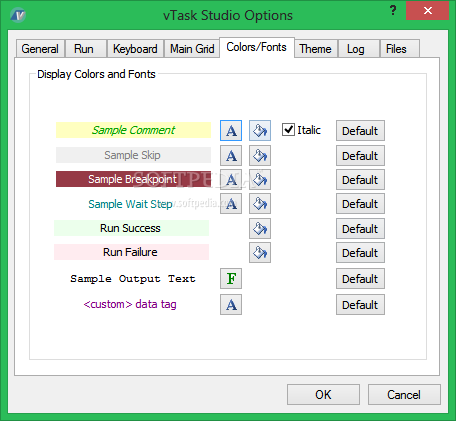Click the gray Sample Skip swatch
The width and height of the screenshot is (456, 421).
(x=133, y=155)
